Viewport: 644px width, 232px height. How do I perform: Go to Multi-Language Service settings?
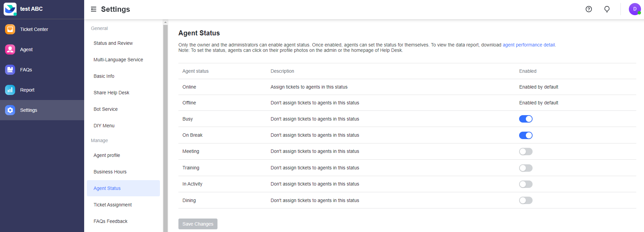(118, 60)
